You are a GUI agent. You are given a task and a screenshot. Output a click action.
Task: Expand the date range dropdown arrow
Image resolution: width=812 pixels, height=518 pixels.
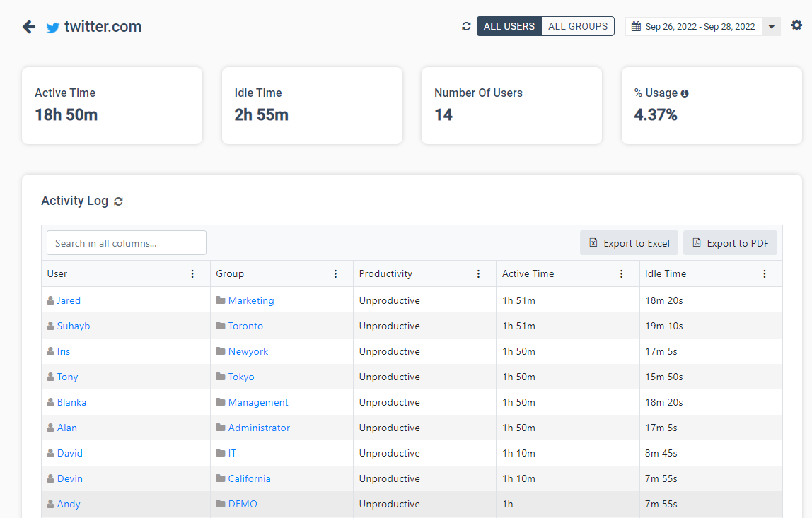pyautogui.click(x=771, y=27)
